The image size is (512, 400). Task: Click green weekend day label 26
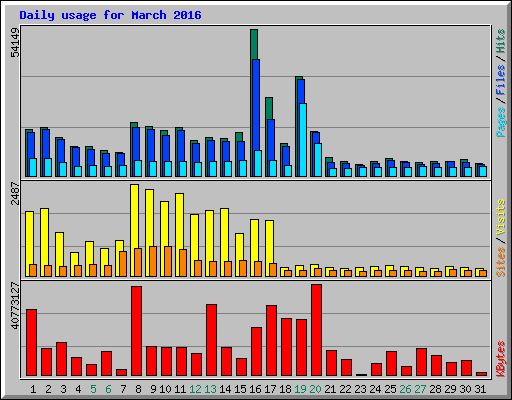pos(405,389)
